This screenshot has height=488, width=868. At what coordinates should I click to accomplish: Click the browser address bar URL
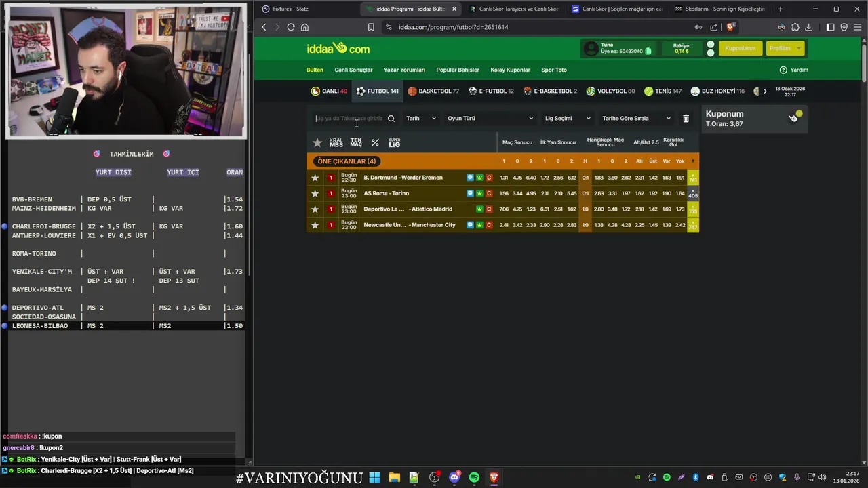pos(453,27)
